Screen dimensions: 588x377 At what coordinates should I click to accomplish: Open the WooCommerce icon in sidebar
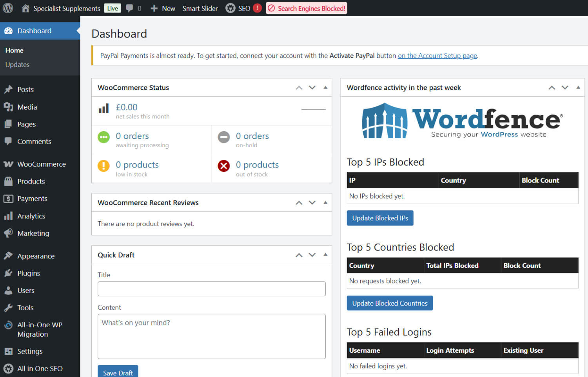pos(9,164)
